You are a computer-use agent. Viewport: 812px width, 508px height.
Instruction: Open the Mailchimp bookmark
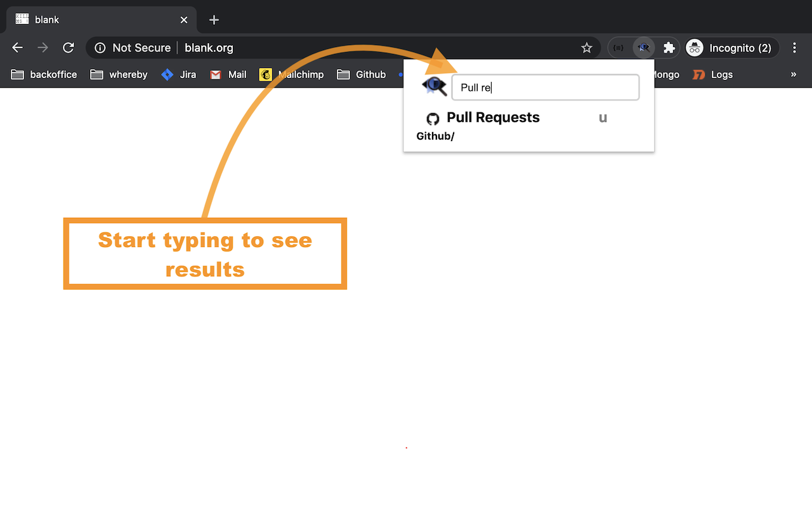(x=292, y=74)
